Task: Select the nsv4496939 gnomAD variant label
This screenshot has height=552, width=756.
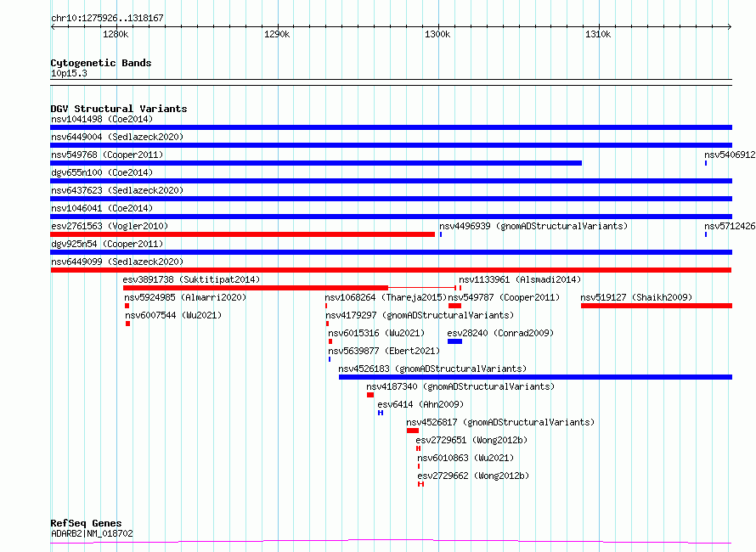Action: click(x=533, y=226)
